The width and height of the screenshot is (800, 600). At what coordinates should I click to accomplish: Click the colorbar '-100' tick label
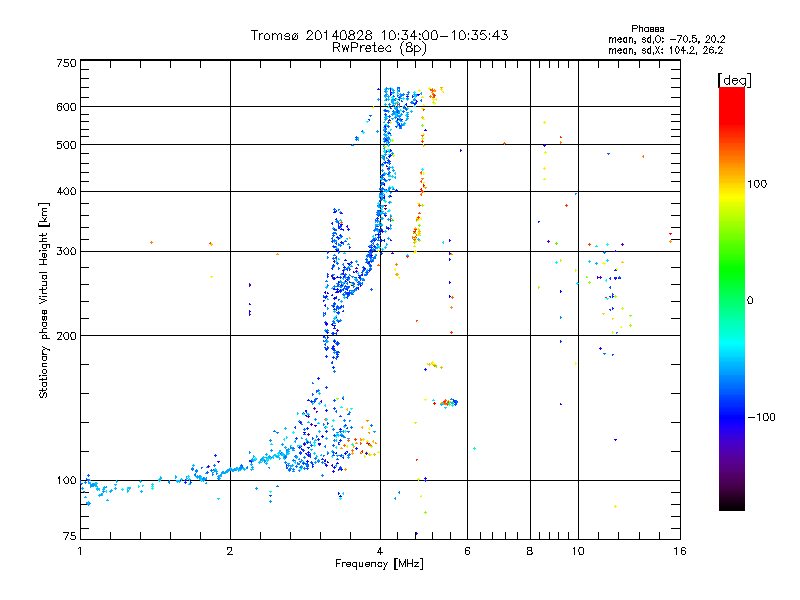(x=762, y=417)
